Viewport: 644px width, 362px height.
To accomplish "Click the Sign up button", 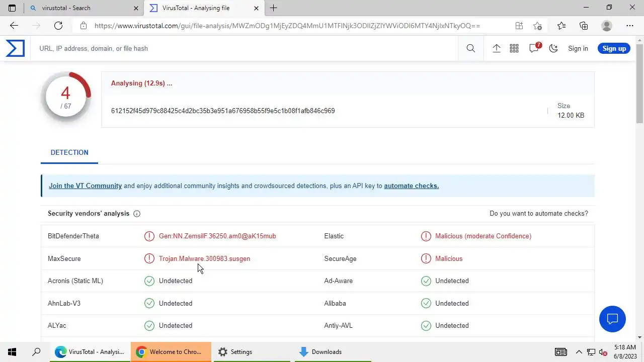I will pyautogui.click(x=614, y=48).
